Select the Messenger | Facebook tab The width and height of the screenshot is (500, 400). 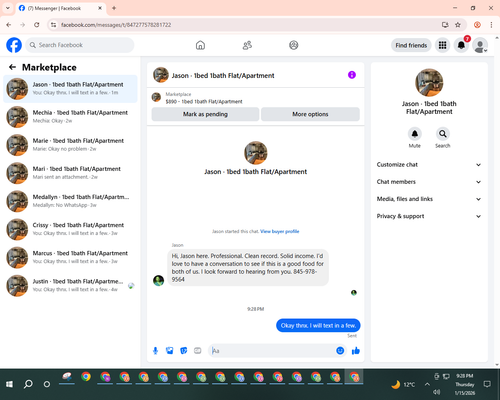pos(60,8)
